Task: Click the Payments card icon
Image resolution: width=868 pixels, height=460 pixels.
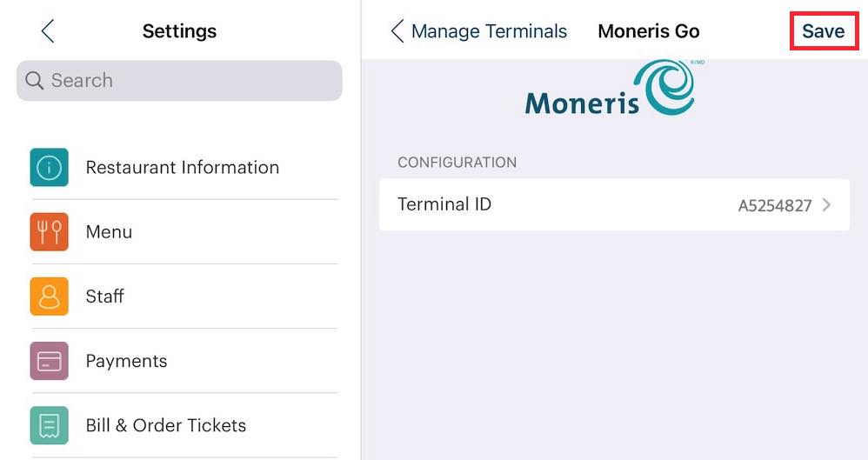Action: [50, 361]
